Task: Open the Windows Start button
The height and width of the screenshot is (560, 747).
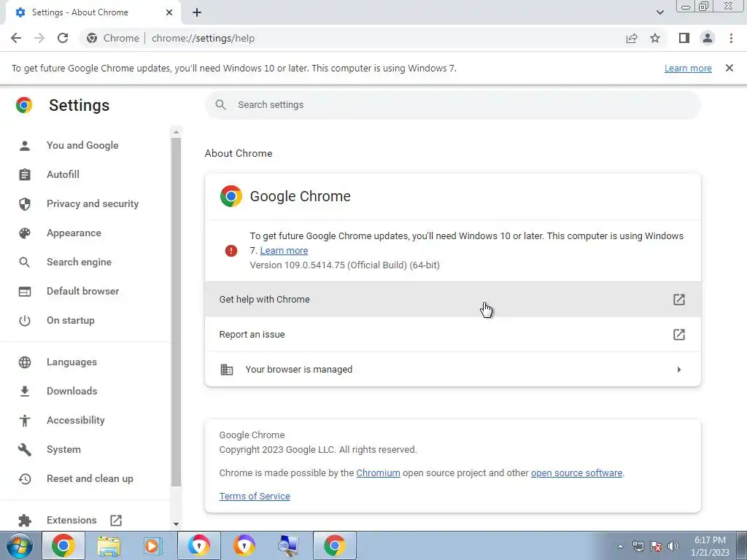Action: pyautogui.click(x=18, y=545)
